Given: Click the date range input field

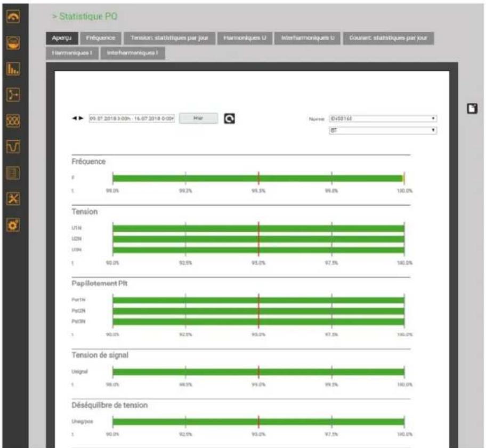Looking at the screenshot, I should pyautogui.click(x=132, y=118).
